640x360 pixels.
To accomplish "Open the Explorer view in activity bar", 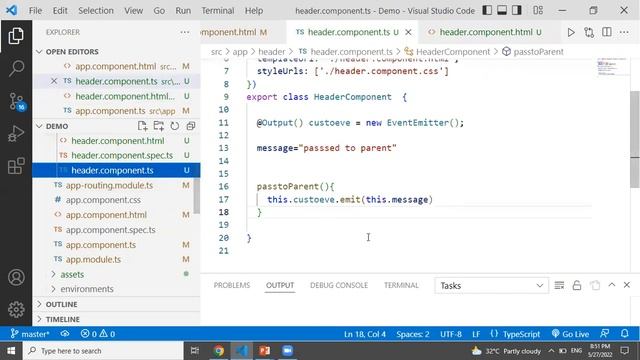I will pyautogui.click(x=16, y=36).
